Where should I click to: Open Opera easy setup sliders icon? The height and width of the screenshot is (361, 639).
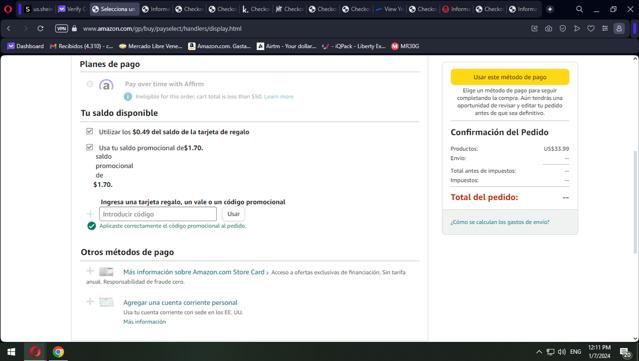[605, 29]
